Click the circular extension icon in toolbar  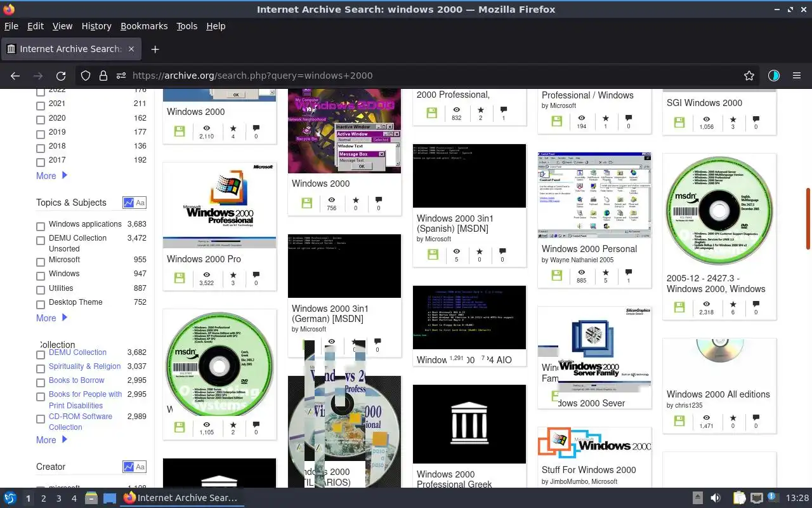[773, 76]
